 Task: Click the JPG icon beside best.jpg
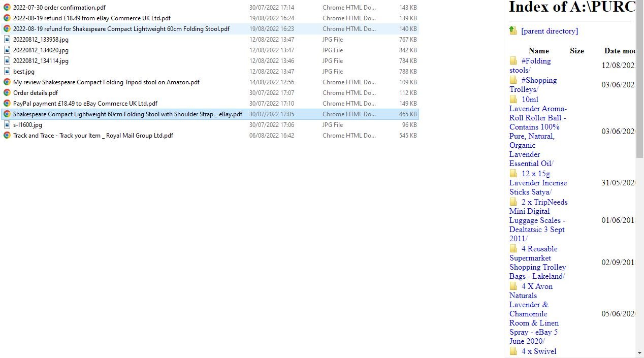(7, 71)
